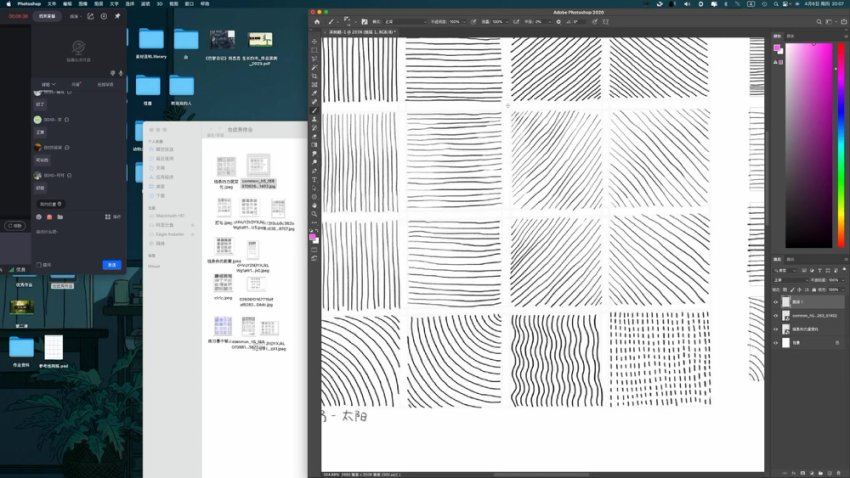Viewport: 850px width, 478px height.
Task: Toggle visibility of common_ smart object layer
Action: click(x=776, y=315)
